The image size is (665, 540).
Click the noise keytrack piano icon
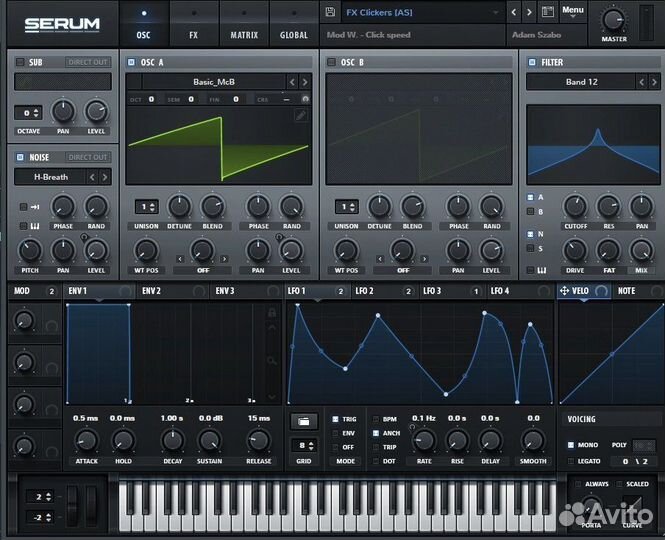pos(35,226)
